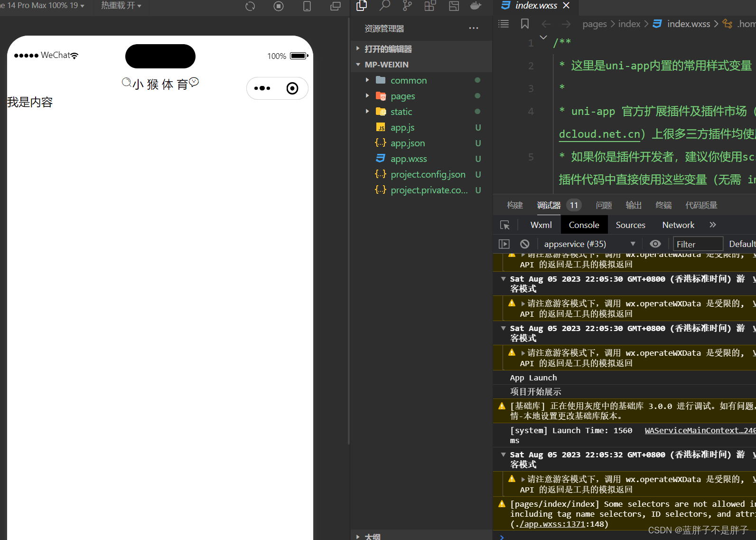Viewport: 756px width, 540px height.
Task: Click the console Filter input field
Action: (x=698, y=244)
